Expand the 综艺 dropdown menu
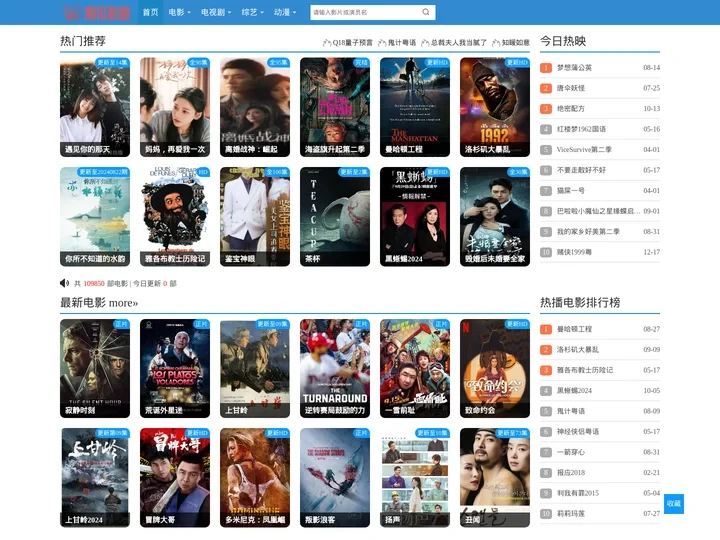This screenshot has width=720, height=540. click(x=253, y=12)
